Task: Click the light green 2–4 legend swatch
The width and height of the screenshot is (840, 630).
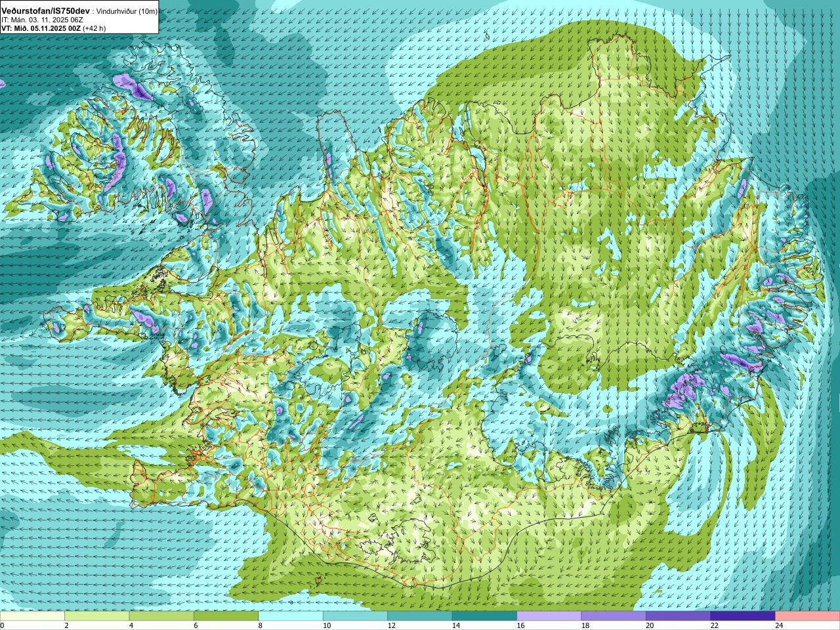Action: [x=96, y=616]
